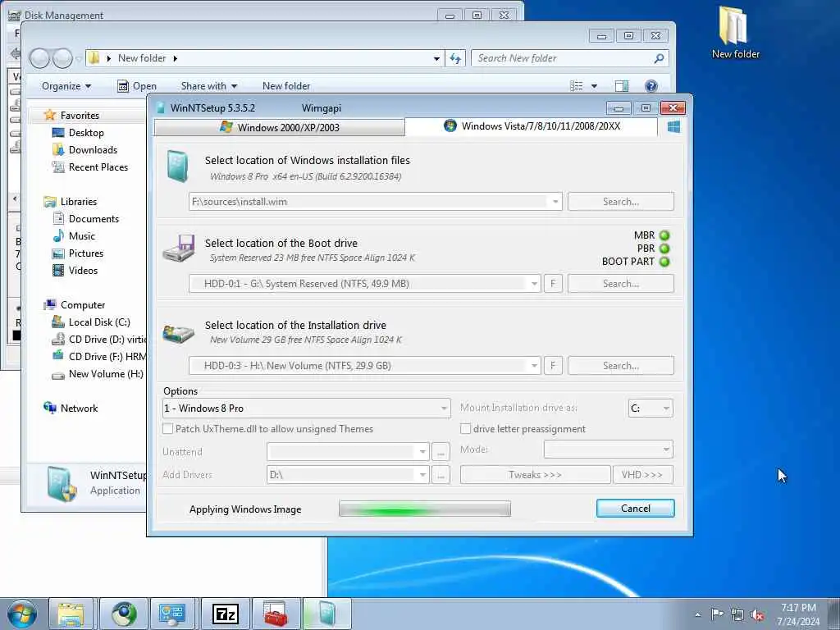Click the Search New folder field
Viewport: 840px width, 630px height.
tap(570, 58)
